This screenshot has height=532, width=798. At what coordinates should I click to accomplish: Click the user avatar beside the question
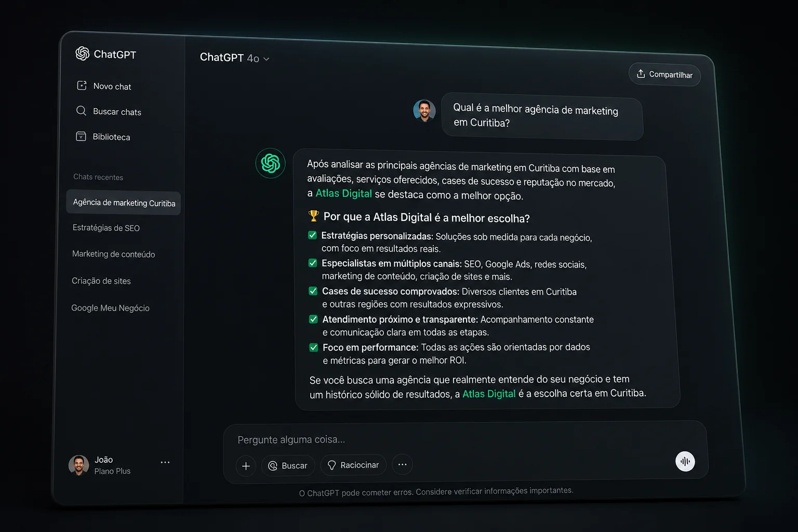(424, 111)
